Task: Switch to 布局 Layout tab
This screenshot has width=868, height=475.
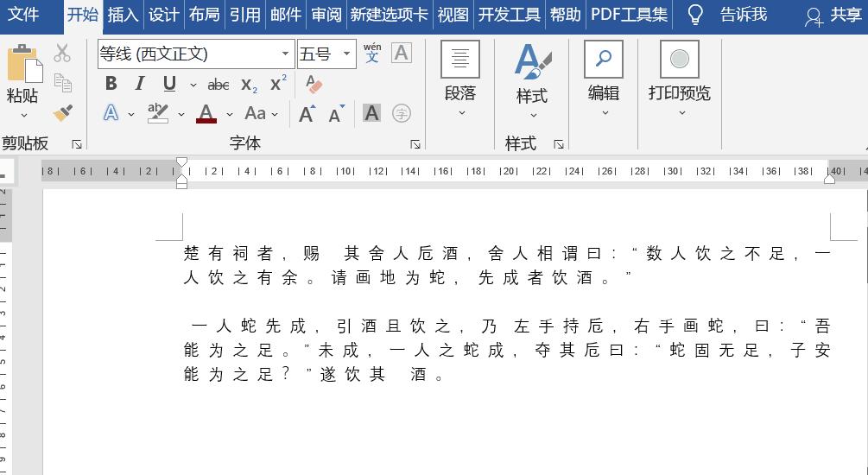Action: pyautogui.click(x=205, y=15)
